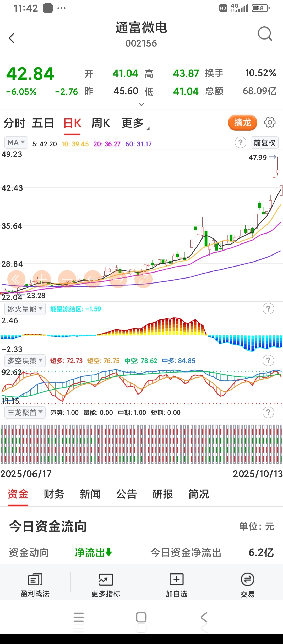Collapse chart controls with double-left arrow
The height and width of the screenshot is (644, 283).
coord(16,279)
